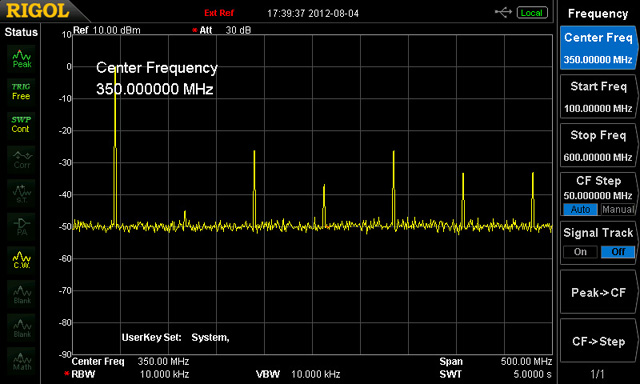Click the Math trace status icon
The image size is (640, 384).
tap(21, 361)
